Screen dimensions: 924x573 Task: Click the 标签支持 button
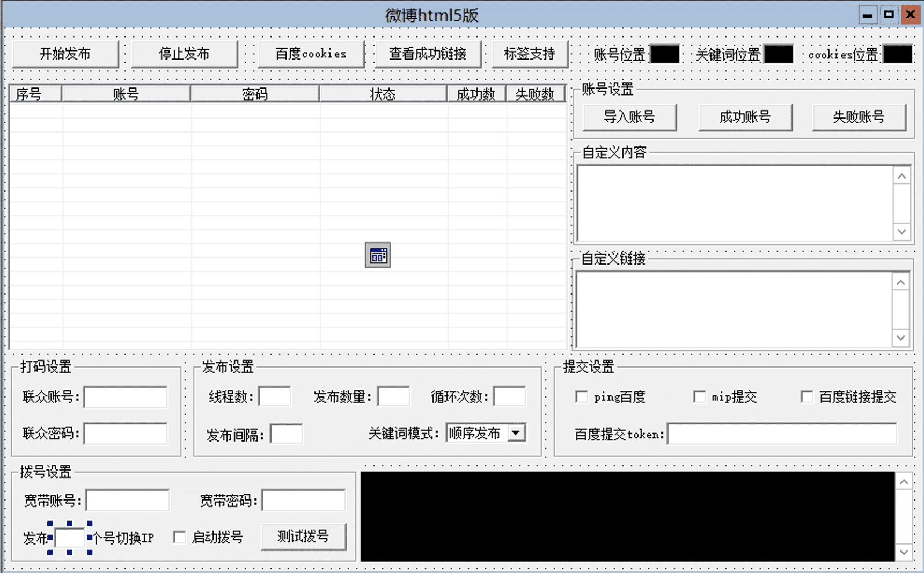(529, 54)
